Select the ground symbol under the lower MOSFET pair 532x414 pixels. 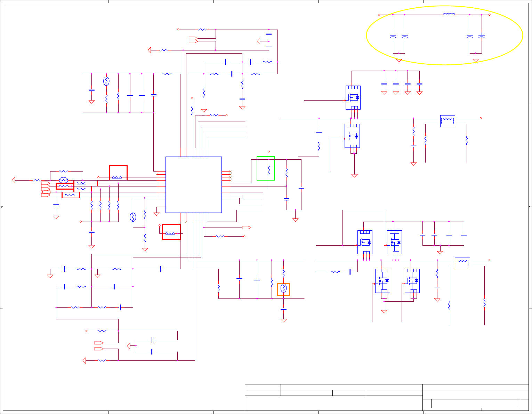coord(384,312)
